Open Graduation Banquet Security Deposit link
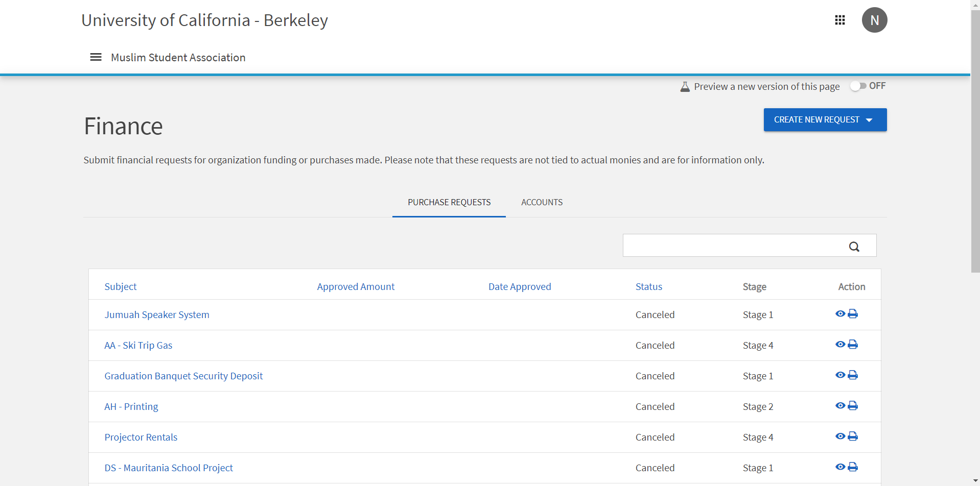The width and height of the screenshot is (980, 486). coord(183,376)
